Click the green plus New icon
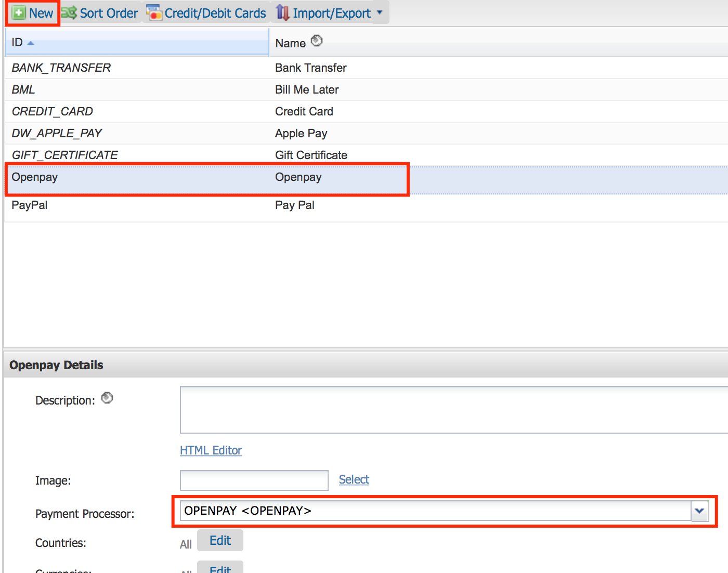Screen dimensions: 728x573 19,13
